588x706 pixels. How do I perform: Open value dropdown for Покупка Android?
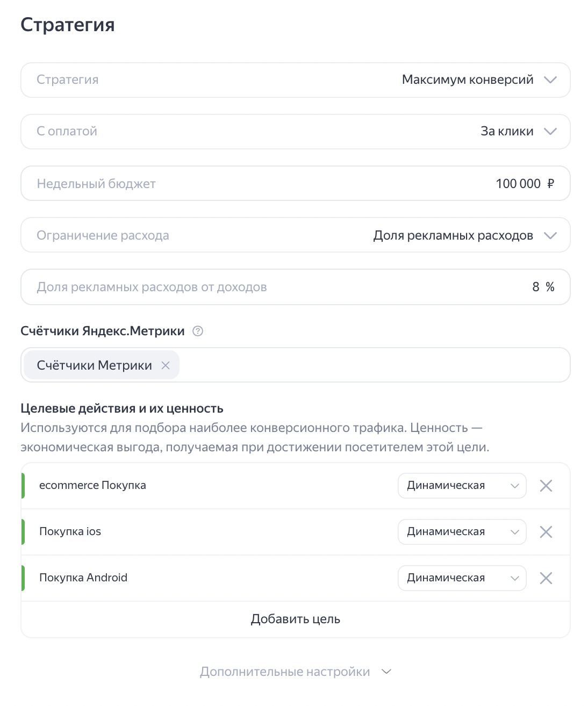click(x=462, y=578)
